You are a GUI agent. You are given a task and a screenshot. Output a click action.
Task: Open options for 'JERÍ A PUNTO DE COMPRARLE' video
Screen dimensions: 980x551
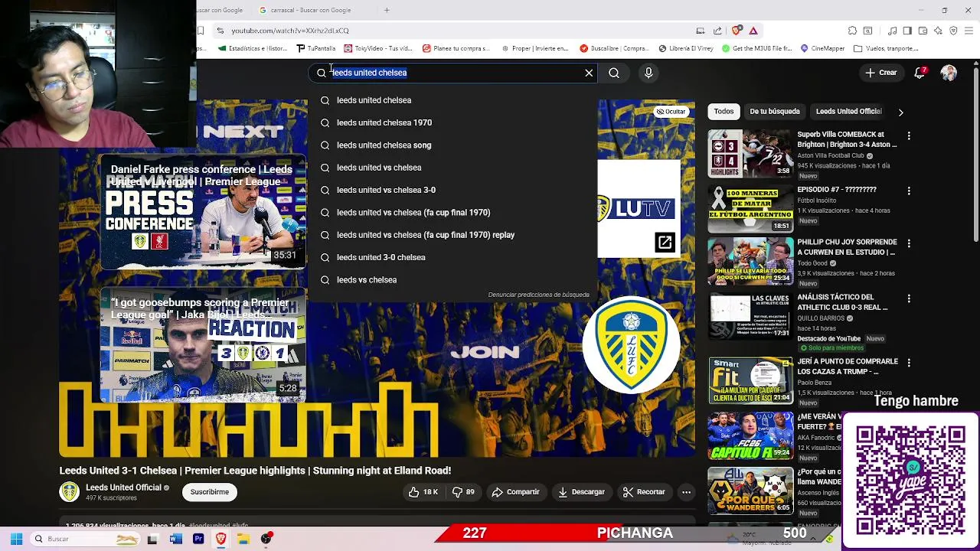point(909,363)
